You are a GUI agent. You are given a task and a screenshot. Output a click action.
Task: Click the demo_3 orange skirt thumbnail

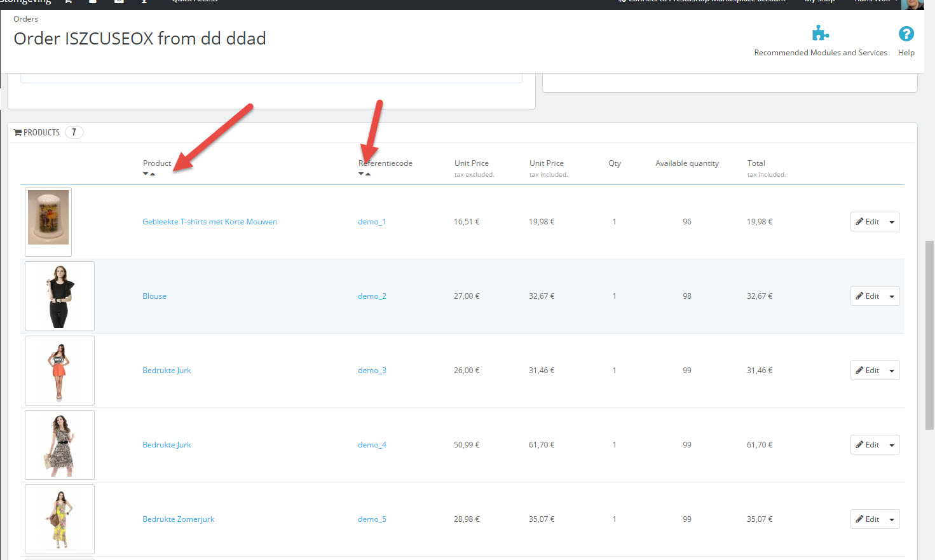(60, 371)
